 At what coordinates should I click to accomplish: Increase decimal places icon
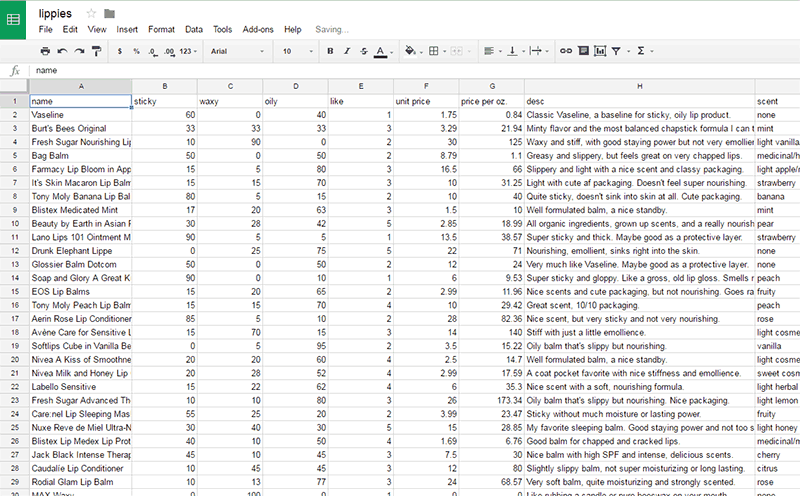169,51
